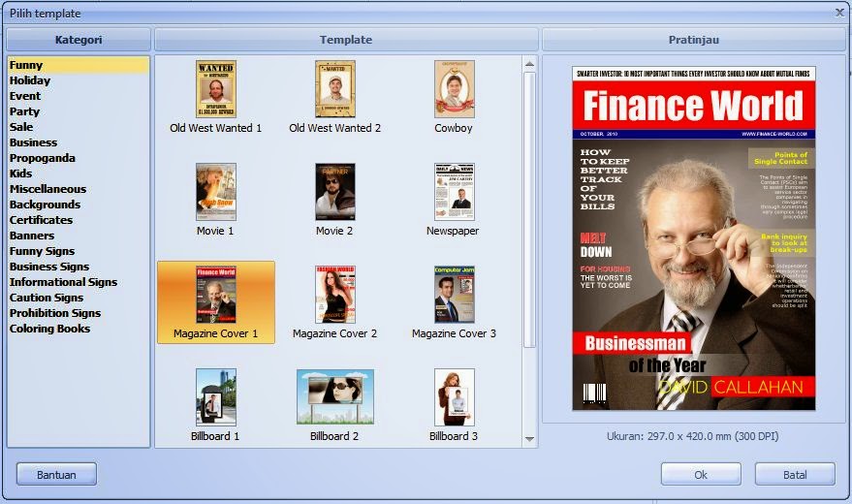Show the Business Signs category
Screen dimensions: 852x504
pos(79,267)
